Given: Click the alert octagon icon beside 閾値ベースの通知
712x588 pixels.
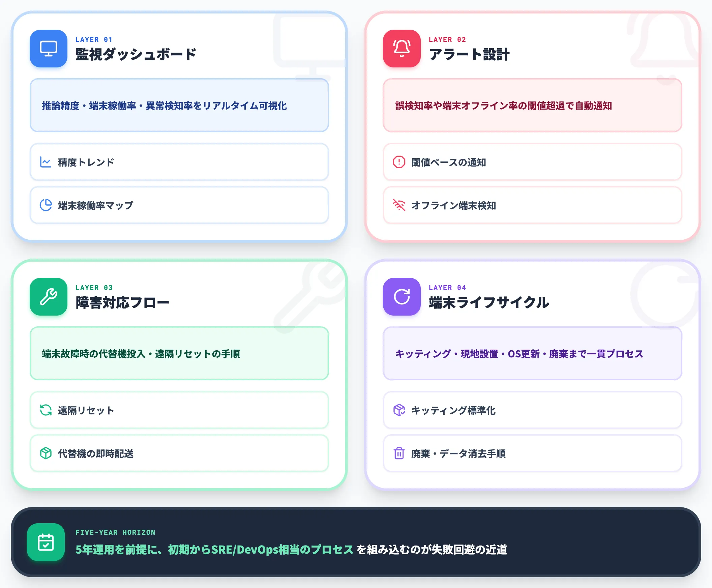Looking at the screenshot, I should [399, 162].
